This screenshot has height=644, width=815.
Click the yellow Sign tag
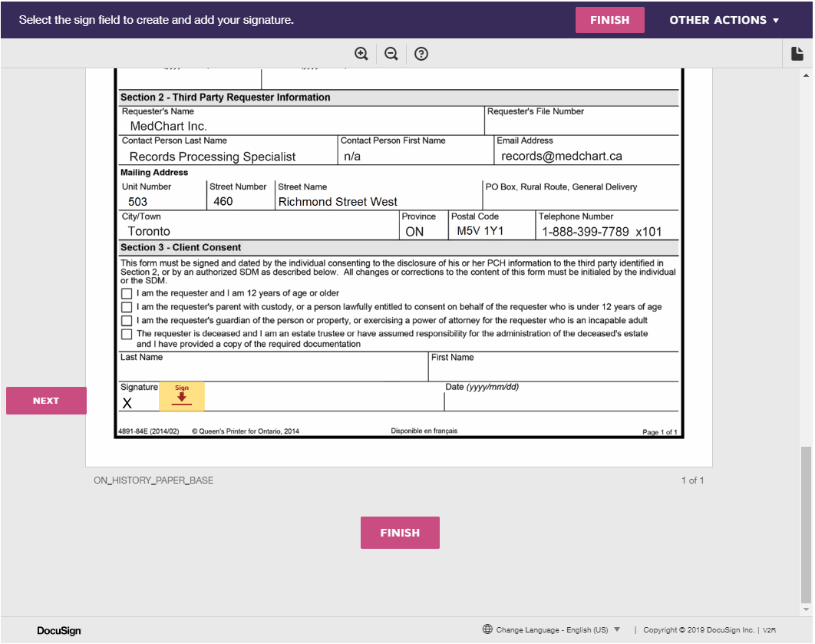[181, 396]
